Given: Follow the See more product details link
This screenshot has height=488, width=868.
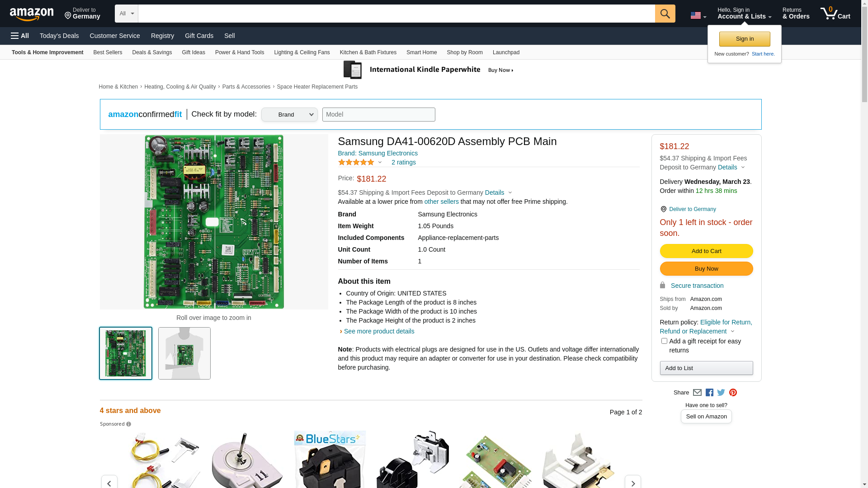Looking at the screenshot, I should point(379,331).
